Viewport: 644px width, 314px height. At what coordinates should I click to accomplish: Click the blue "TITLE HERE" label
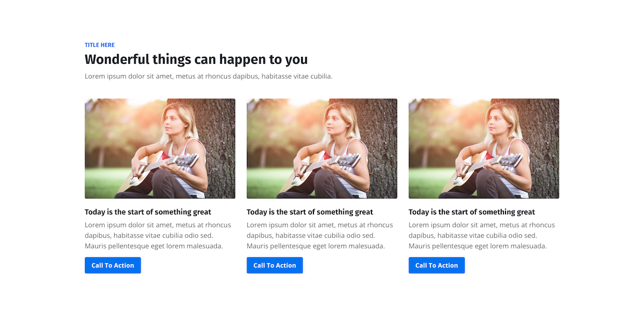[100, 45]
